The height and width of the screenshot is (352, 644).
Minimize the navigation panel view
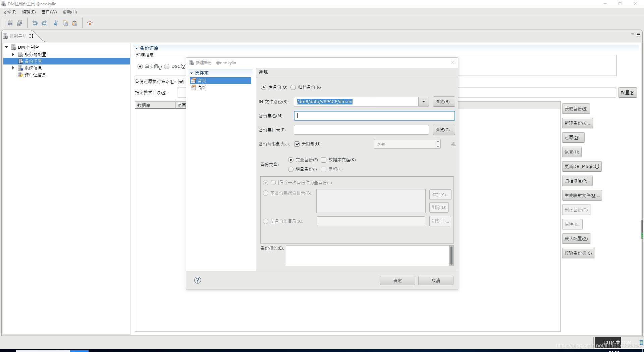click(x=632, y=35)
